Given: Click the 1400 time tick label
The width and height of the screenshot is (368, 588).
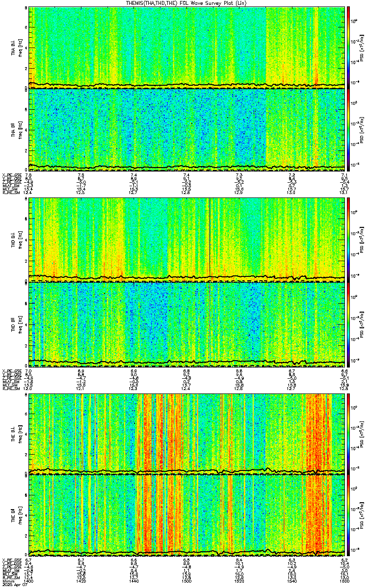Looking at the screenshot, I should click(x=28, y=582).
